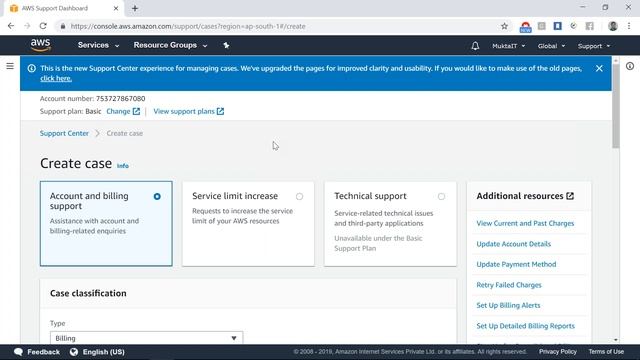
Task: Click the globe language icon in footer
Action: (74, 352)
